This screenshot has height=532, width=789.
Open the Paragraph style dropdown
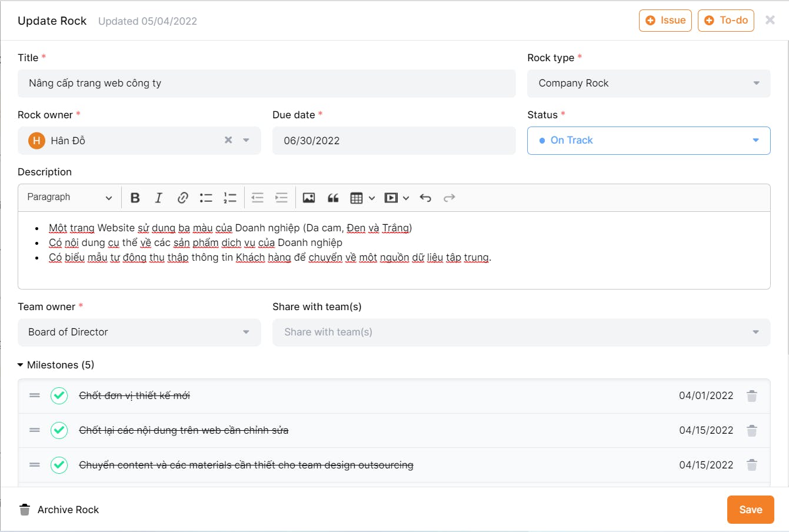(x=69, y=197)
